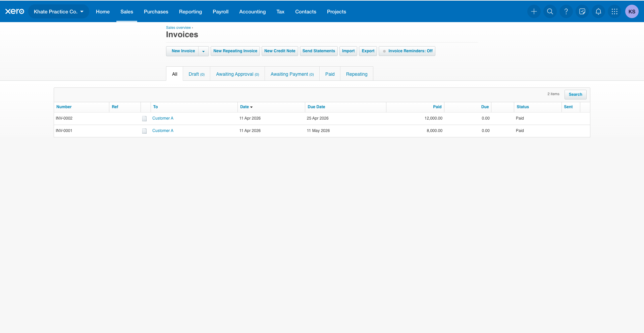Screen dimensions: 644x333
Task: Open the Purchases menu
Action: (x=156, y=11)
